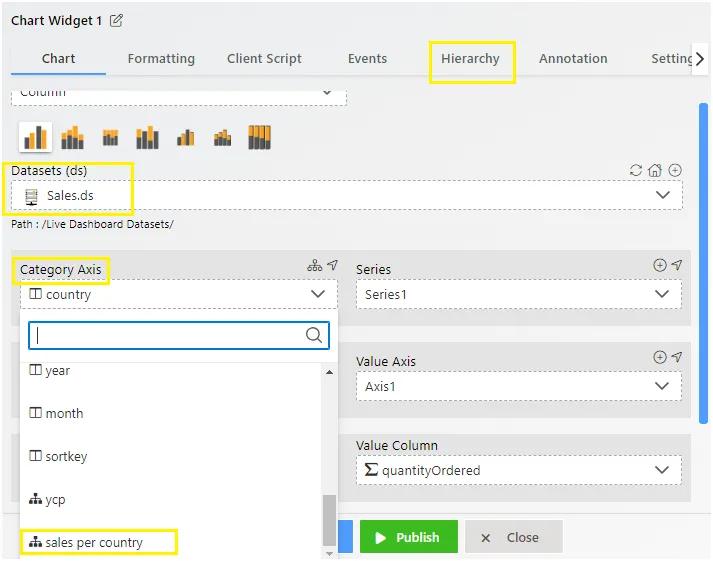
Task: Choose the second column chart variant icon
Action: coord(72,137)
